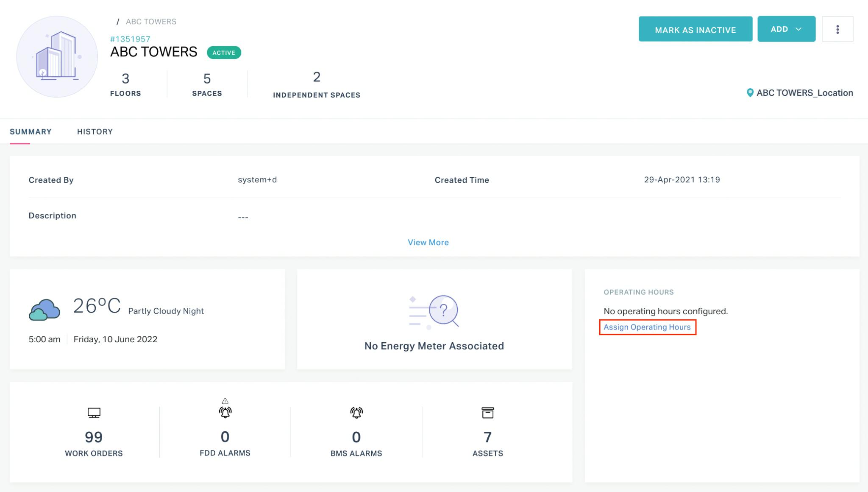Click the 5 SPACES count
The width and height of the screenshot is (868, 492).
pos(207,84)
